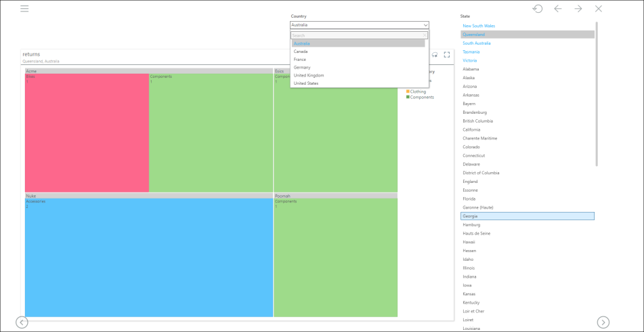
Task: Click the reset/undo circular arrow icon
Action: pos(537,9)
